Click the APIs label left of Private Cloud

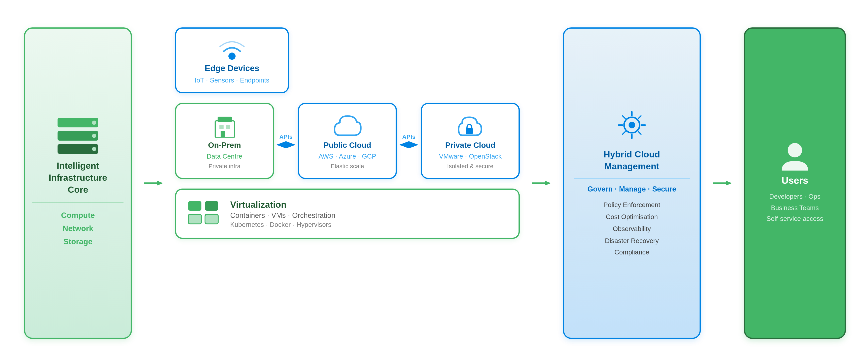click(x=409, y=137)
